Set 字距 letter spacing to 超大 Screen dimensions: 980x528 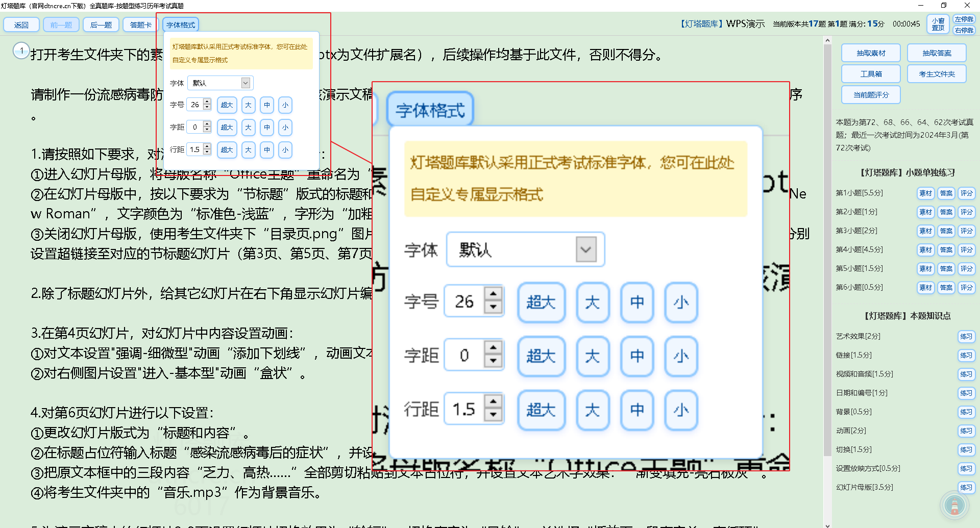coord(227,128)
